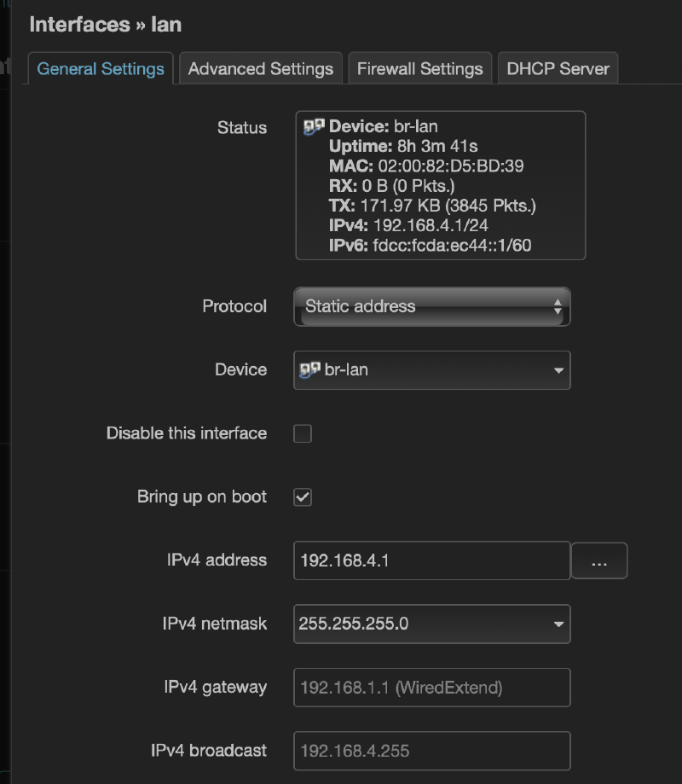Click the Status information box
Viewport: 682px width, 784px height.
coord(440,185)
